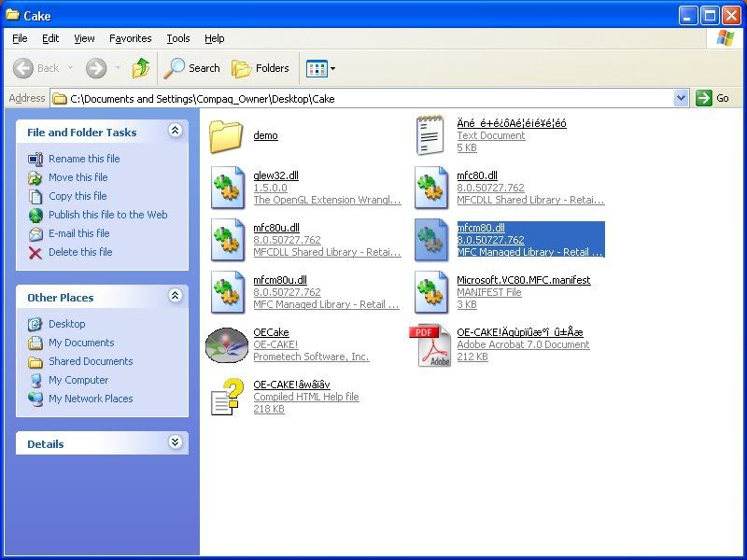Go to Desktop in Other Places
The width and height of the screenshot is (747, 560).
(66, 324)
